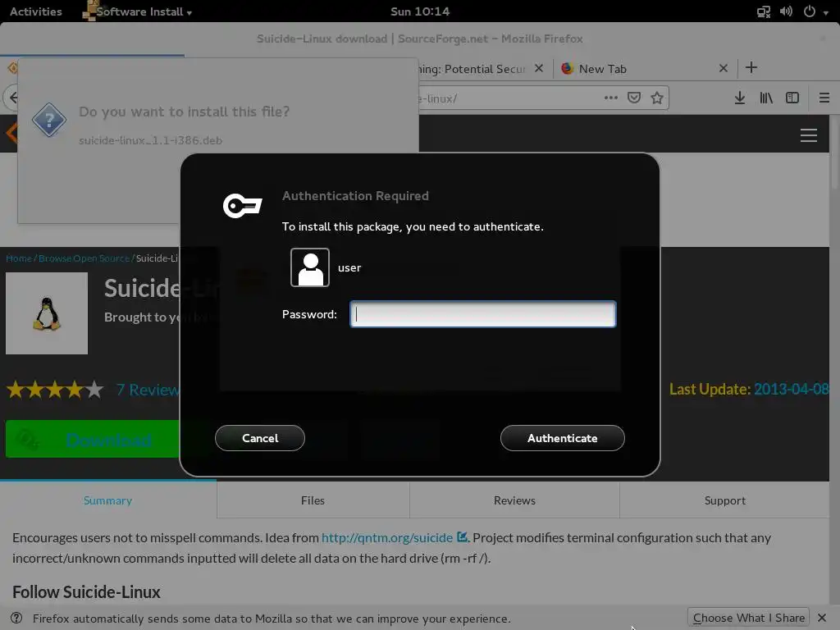Viewport: 840px width, 630px height.
Task: Select the Reviews tab
Action: tap(514, 500)
